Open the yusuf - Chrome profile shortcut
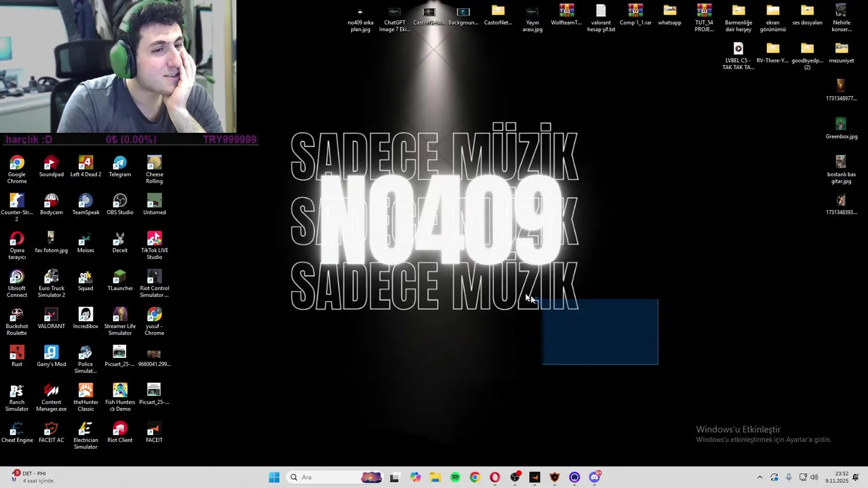Screen dimensions: 868x488 pos(154,321)
